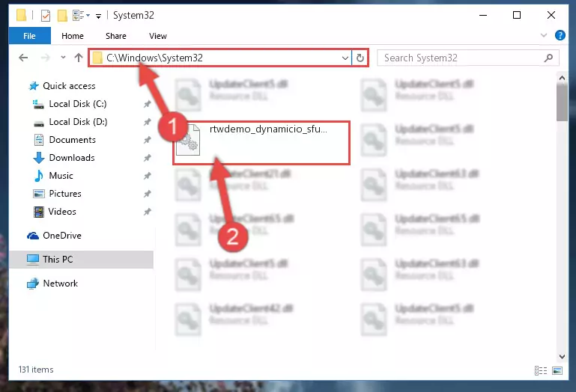Click the pin icon beside Local Disk (D:)
576x392 pixels.
pyautogui.click(x=148, y=122)
